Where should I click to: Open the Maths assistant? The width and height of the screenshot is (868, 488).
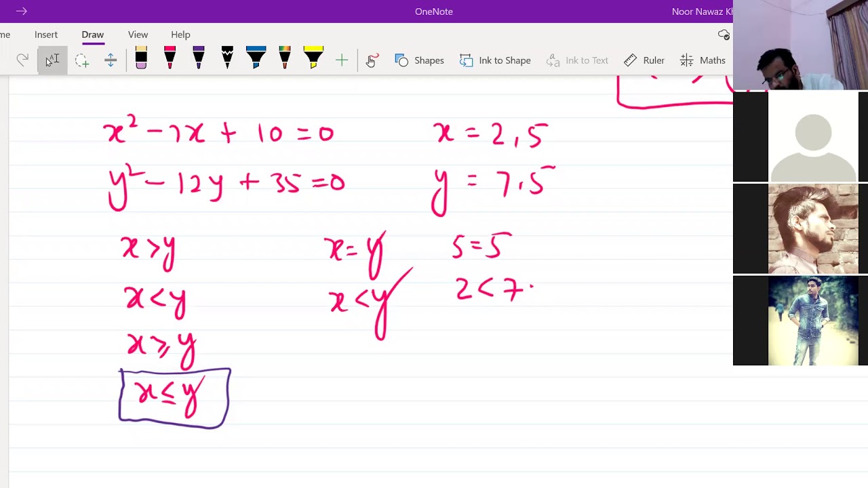click(x=703, y=60)
